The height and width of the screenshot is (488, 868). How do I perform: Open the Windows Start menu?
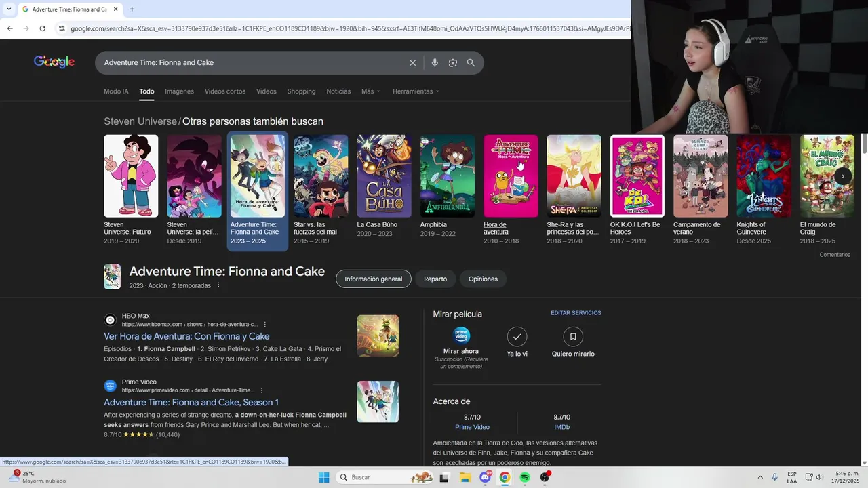click(x=323, y=477)
